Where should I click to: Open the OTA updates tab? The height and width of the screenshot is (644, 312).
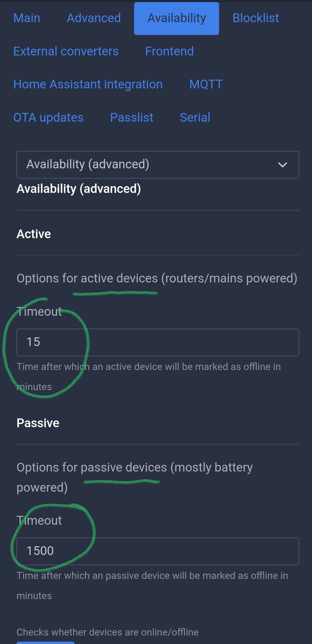pyautogui.click(x=48, y=118)
